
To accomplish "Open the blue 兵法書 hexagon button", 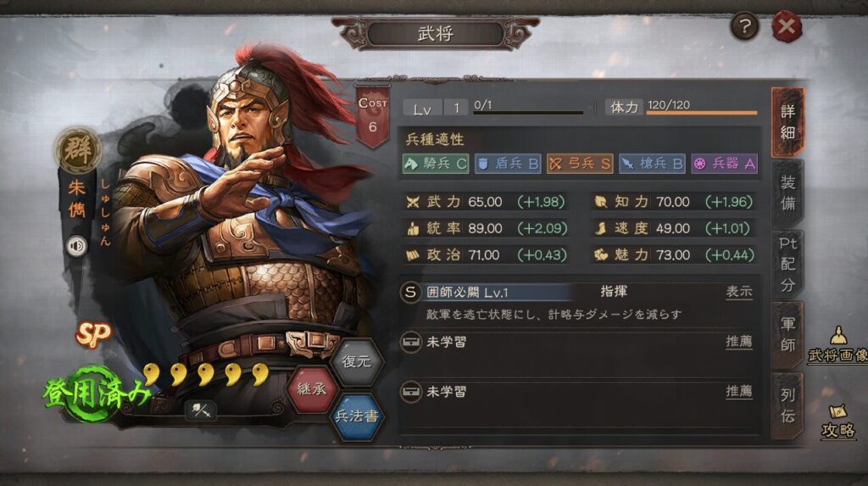I will coord(357,416).
